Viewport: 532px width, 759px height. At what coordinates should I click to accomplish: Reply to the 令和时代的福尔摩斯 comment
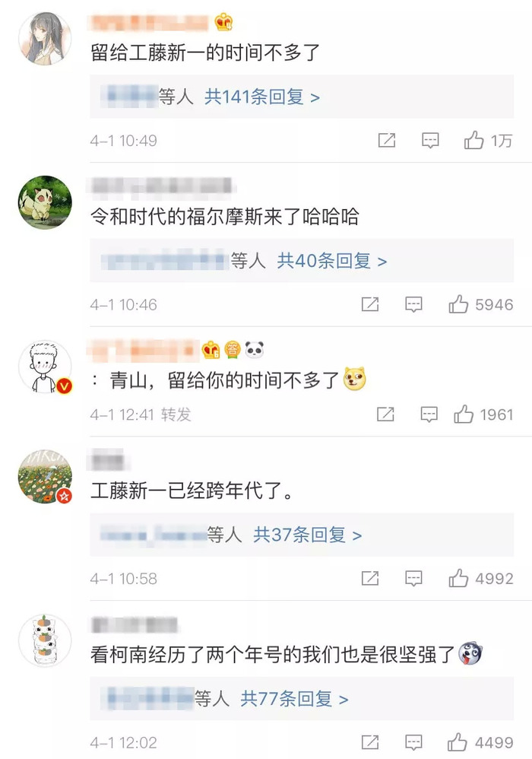[x=413, y=305]
